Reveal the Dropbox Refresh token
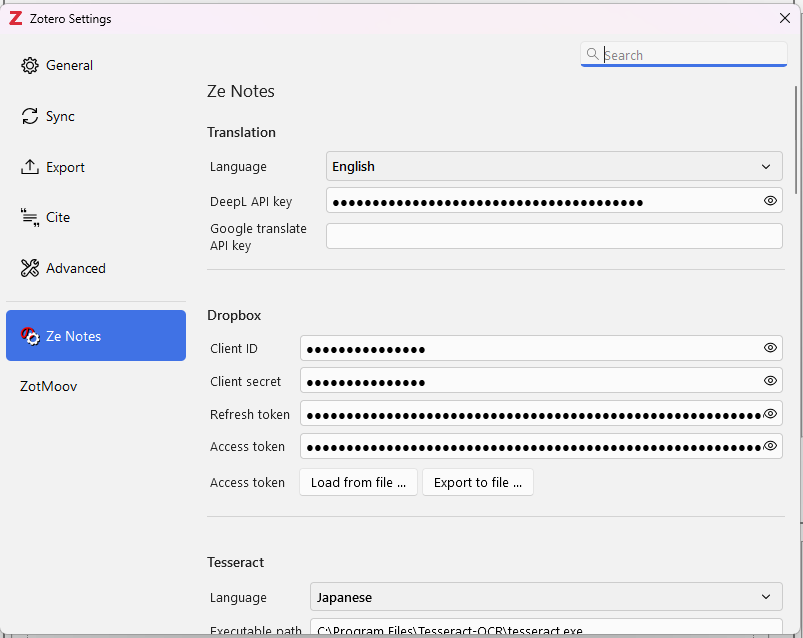The image size is (803, 638). coord(770,414)
